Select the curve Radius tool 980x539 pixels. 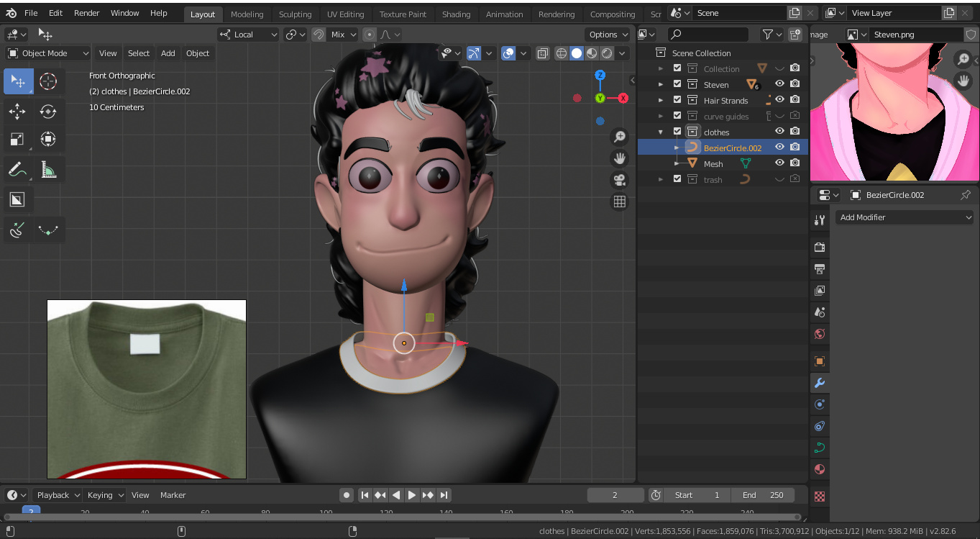(x=18, y=230)
